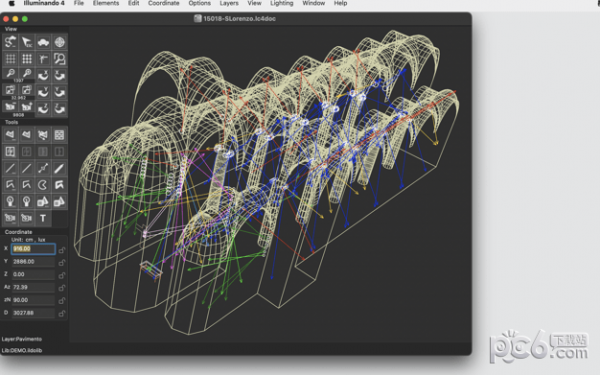The width and height of the screenshot is (600, 375).
Task: Open the Options menu
Action: click(x=199, y=3)
